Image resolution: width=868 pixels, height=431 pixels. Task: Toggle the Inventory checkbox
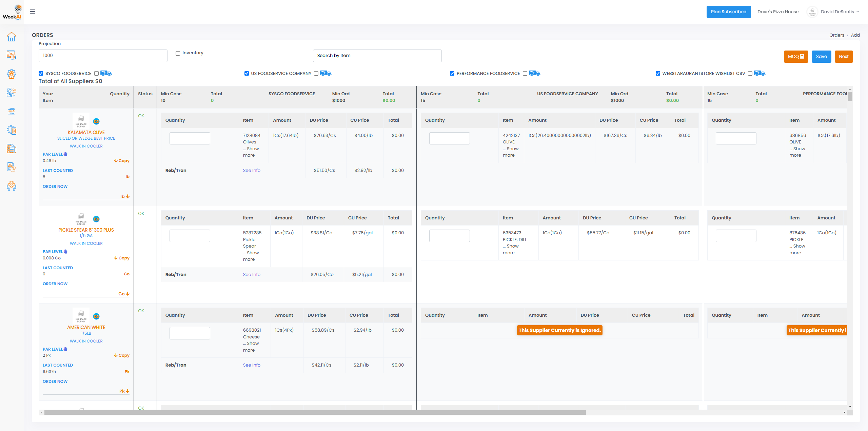178,53
